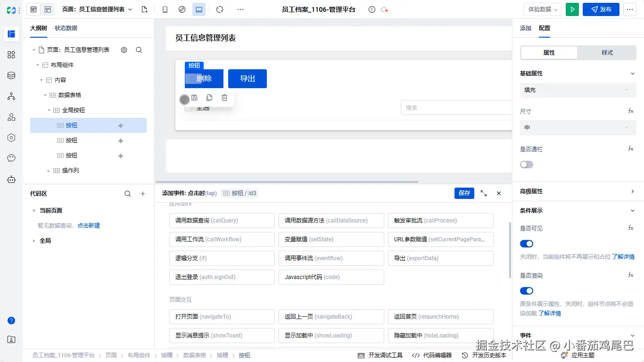Image resolution: width=644 pixels, height=362 pixels.
Task: Toggle the 是否通栏 switch
Action: coord(527,165)
